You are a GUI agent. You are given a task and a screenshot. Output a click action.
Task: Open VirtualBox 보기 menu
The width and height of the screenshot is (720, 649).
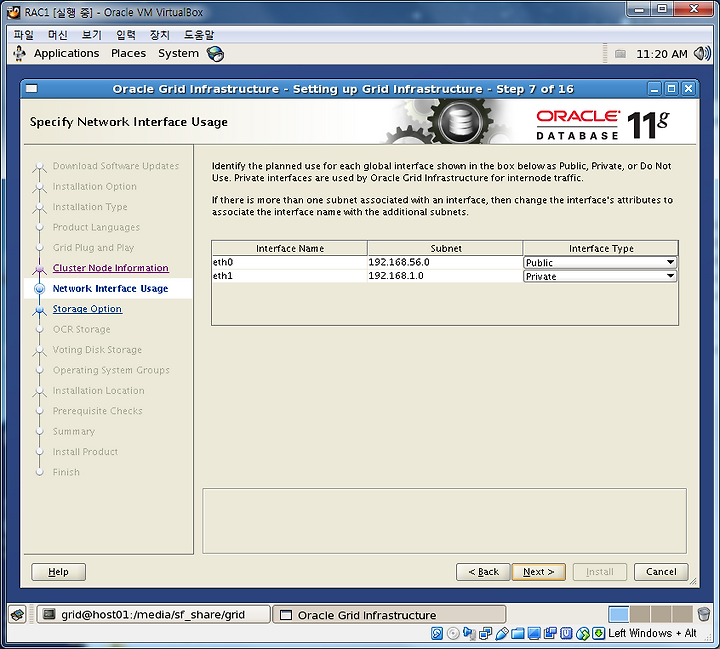click(91, 35)
